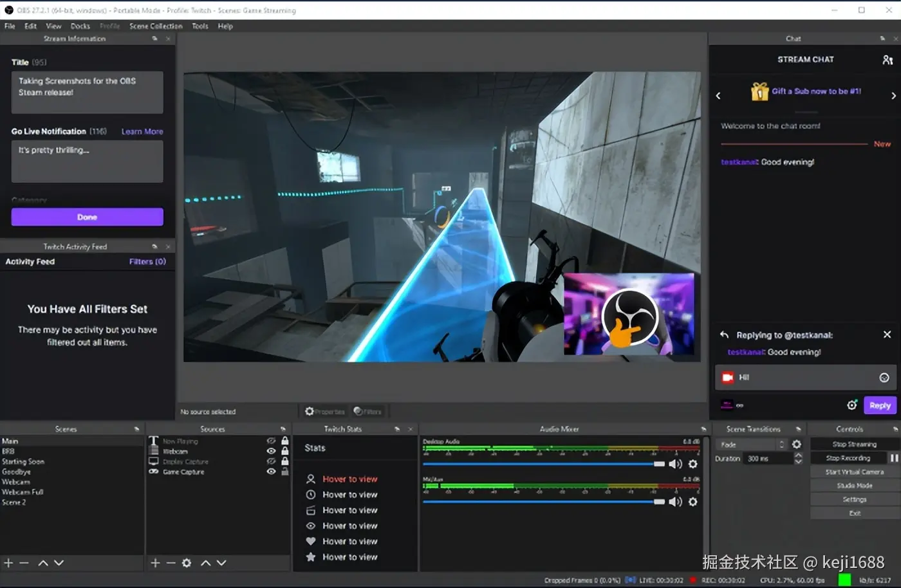
Task: Move scene up arrow in Scenes dock
Action: tap(43, 563)
